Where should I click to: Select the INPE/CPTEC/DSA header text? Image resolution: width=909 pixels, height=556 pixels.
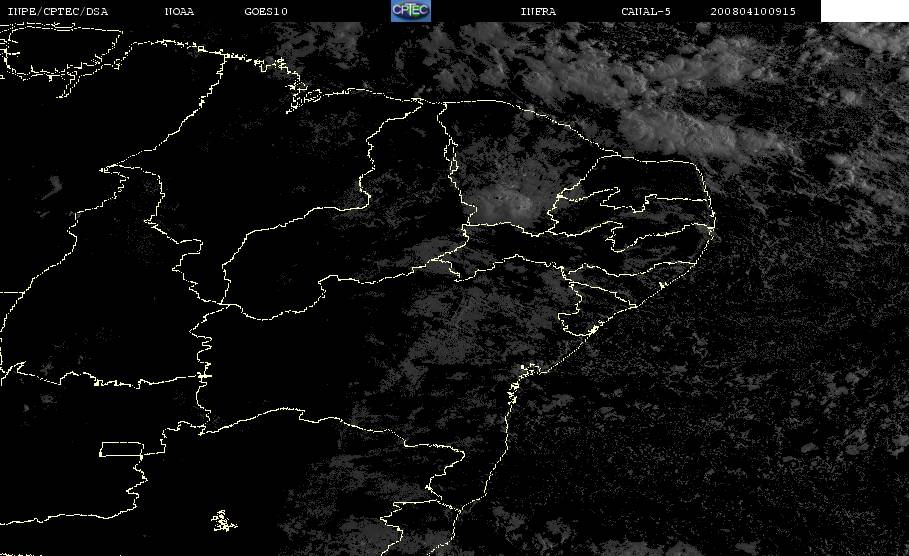tap(57, 12)
